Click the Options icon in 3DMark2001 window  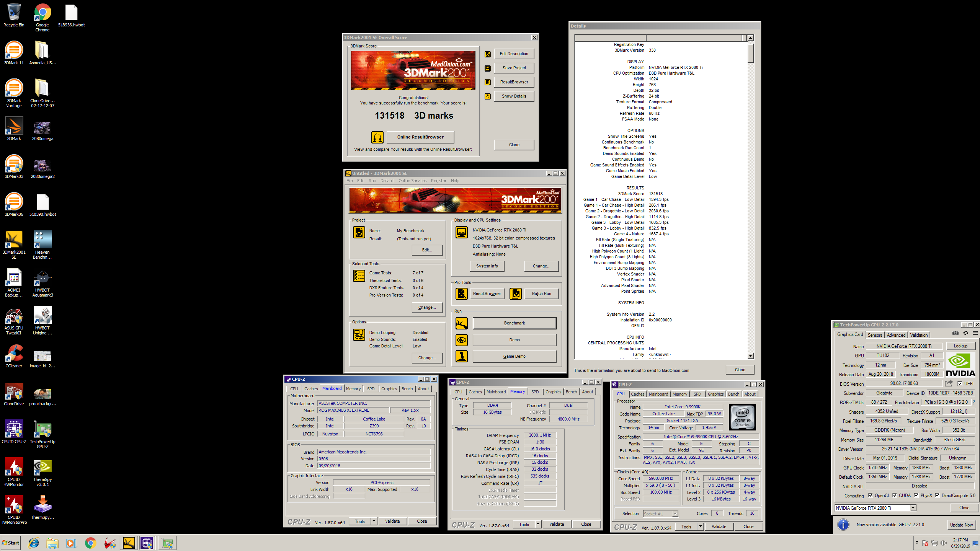359,335
